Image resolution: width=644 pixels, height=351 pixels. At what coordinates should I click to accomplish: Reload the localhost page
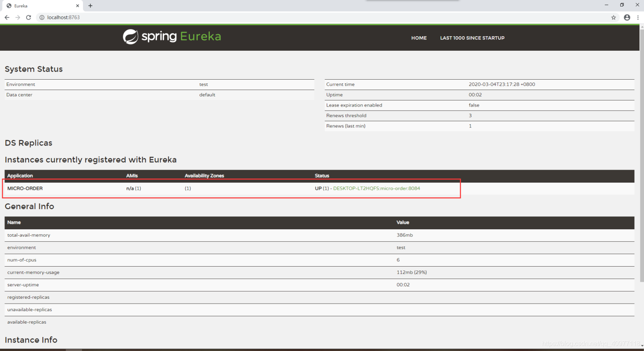coord(29,17)
